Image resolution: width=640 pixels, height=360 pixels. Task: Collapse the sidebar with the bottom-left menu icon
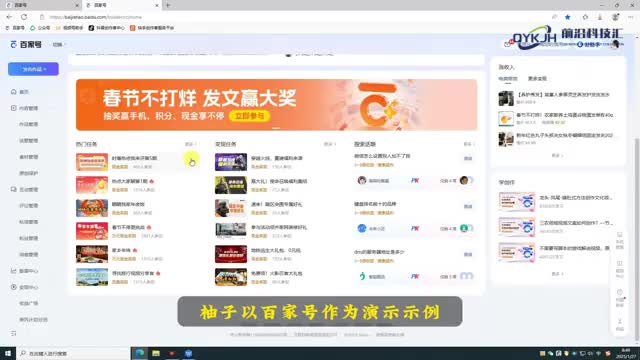(x=13, y=333)
